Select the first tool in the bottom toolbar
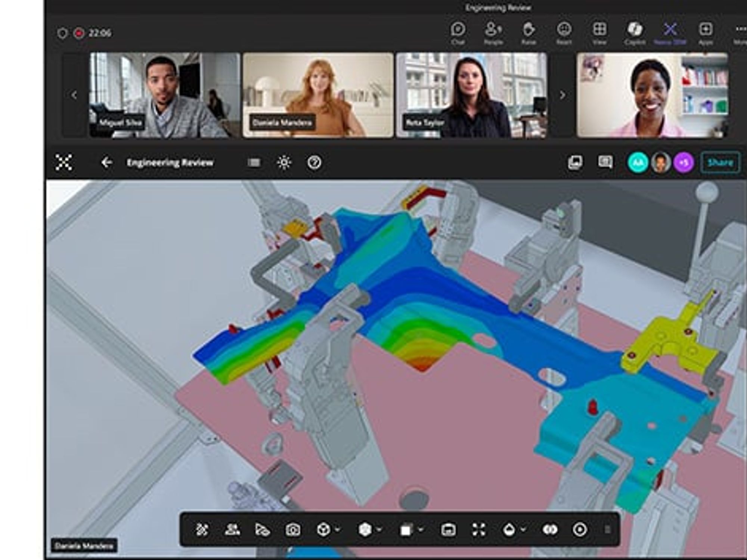The image size is (747, 560). point(202,529)
